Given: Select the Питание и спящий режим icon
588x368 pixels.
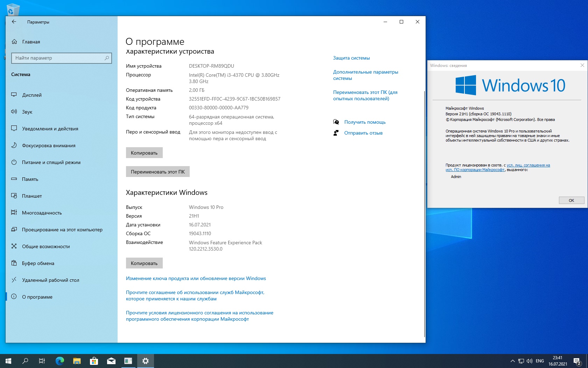Looking at the screenshot, I should [14, 162].
